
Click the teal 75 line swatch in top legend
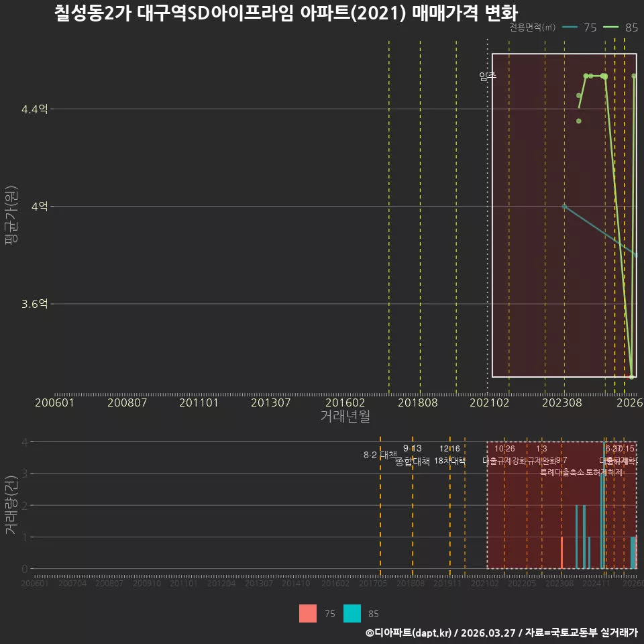click(570, 27)
